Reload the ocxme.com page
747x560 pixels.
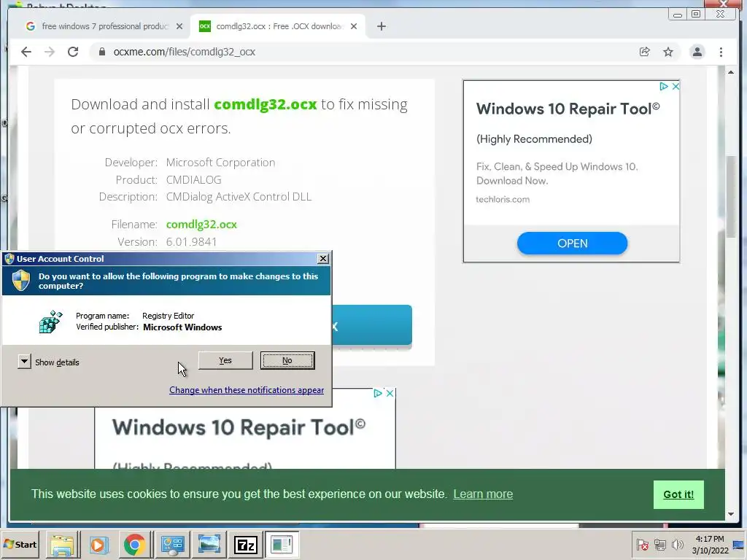click(x=73, y=52)
